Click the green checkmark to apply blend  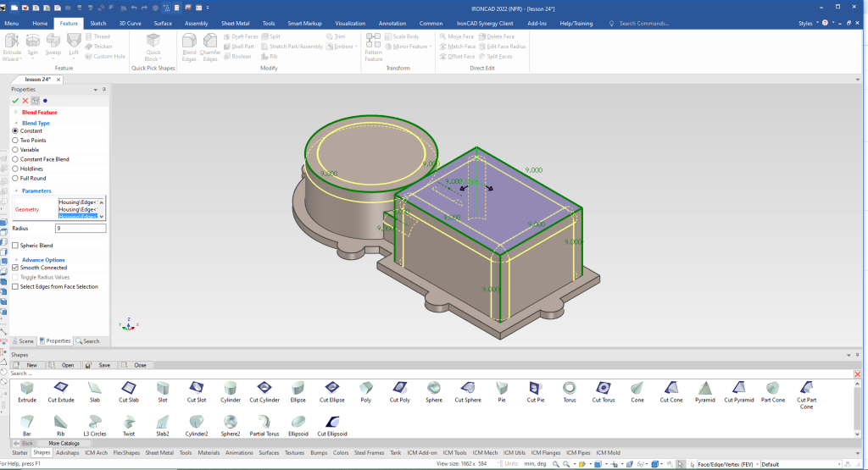(15, 101)
